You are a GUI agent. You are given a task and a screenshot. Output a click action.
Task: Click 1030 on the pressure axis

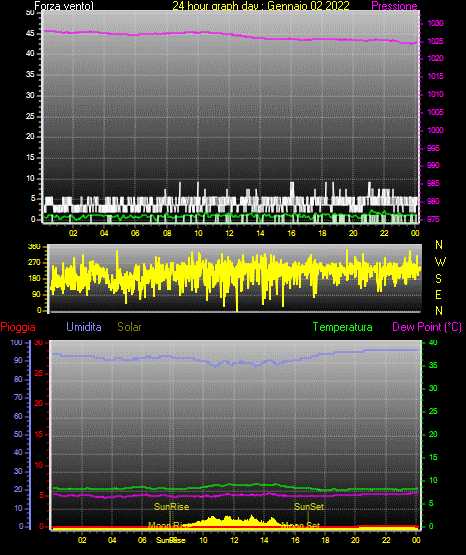tap(435, 23)
